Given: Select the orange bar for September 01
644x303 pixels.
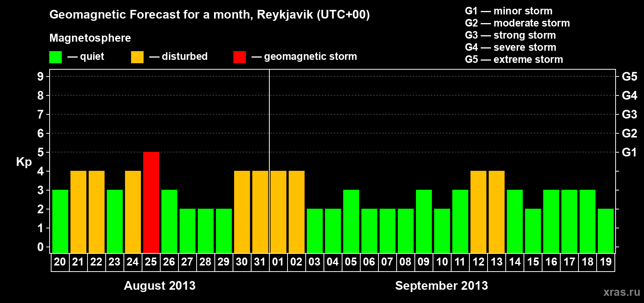Looking at the screenshot, I should coord(278,212).
